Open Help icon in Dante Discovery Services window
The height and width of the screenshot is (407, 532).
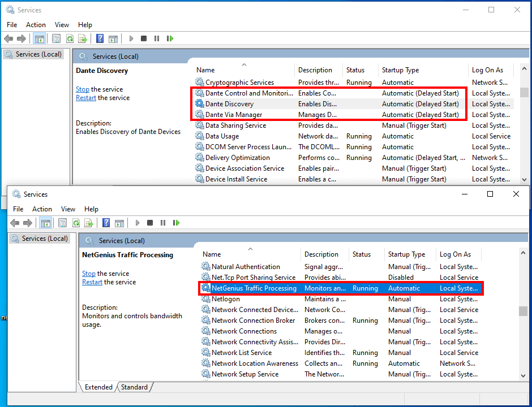pos(100,38)
